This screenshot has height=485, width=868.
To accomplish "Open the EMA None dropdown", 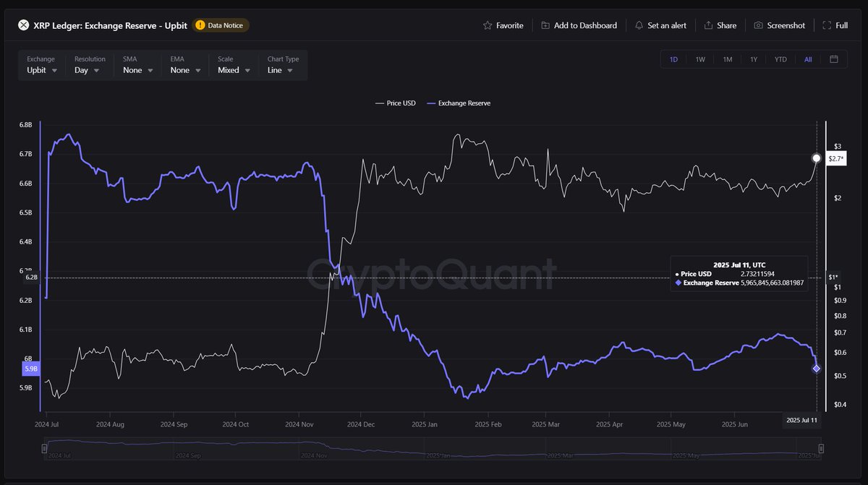I will [x=185, y=65].
